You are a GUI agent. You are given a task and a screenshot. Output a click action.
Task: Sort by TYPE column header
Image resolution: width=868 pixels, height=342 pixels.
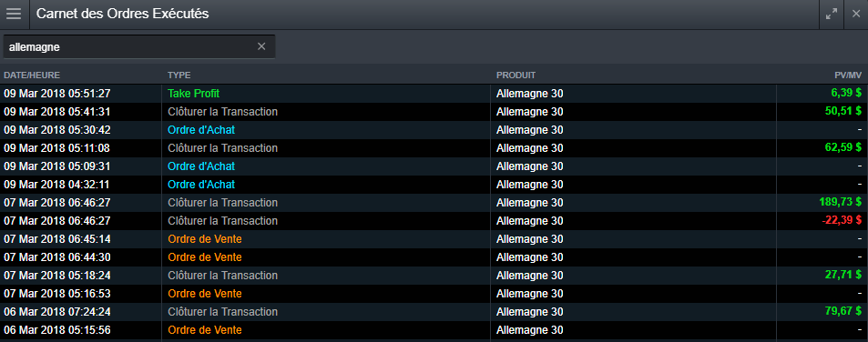(179, 75)
